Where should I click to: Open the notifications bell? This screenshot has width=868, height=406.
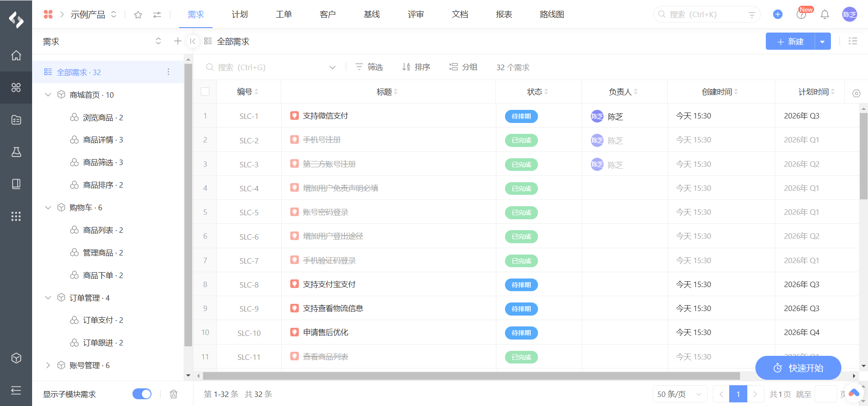click(825, 14)
